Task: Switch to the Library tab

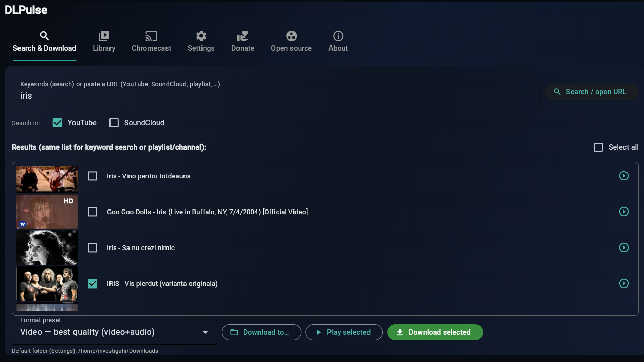Action: 104,42
